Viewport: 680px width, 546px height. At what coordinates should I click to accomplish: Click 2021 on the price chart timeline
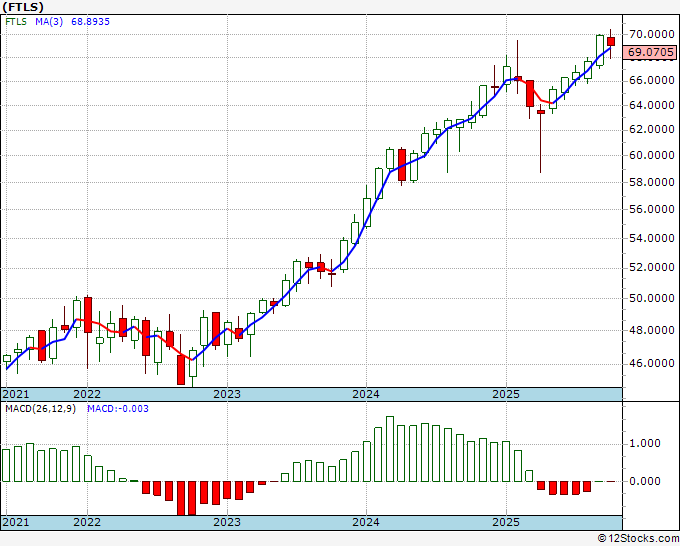coord(16,394)
